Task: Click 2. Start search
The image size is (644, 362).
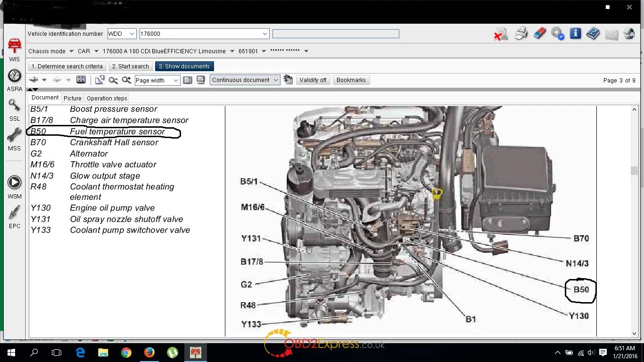Action: click(131, 66)
